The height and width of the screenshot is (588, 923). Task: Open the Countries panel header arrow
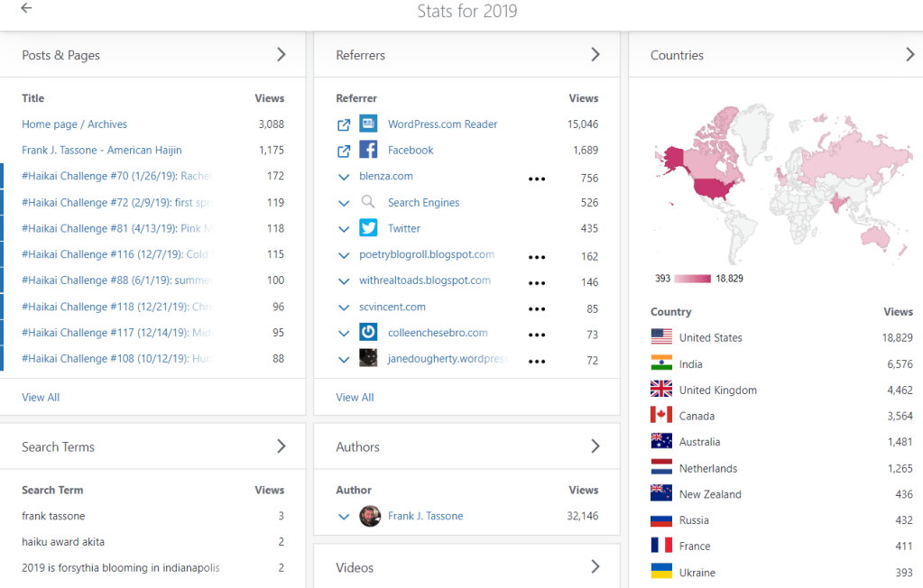coord(909,55)
